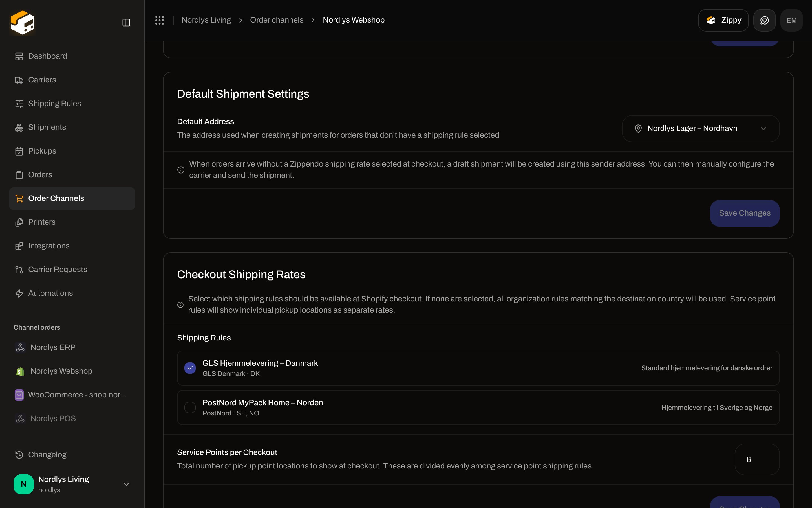Click the Nordlys POS webhook icon
Image resolution: width=812 pixels, height=508 pixels.
point(20,419)
